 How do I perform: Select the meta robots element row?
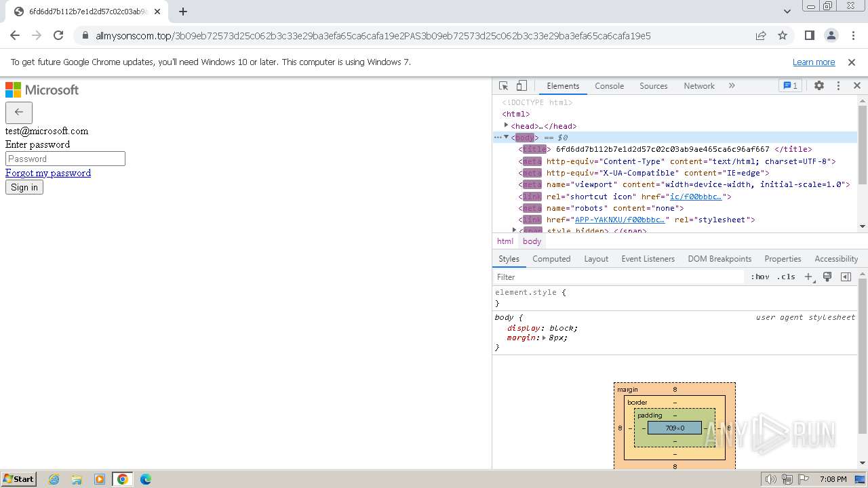coord(675,208)
